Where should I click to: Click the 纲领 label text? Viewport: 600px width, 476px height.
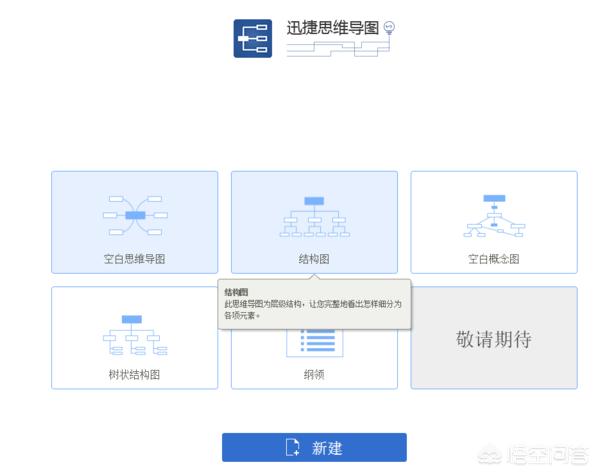pos(314,375)
